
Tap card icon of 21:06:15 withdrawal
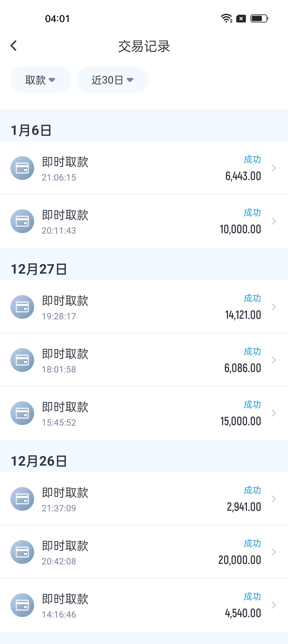[22, 168]
